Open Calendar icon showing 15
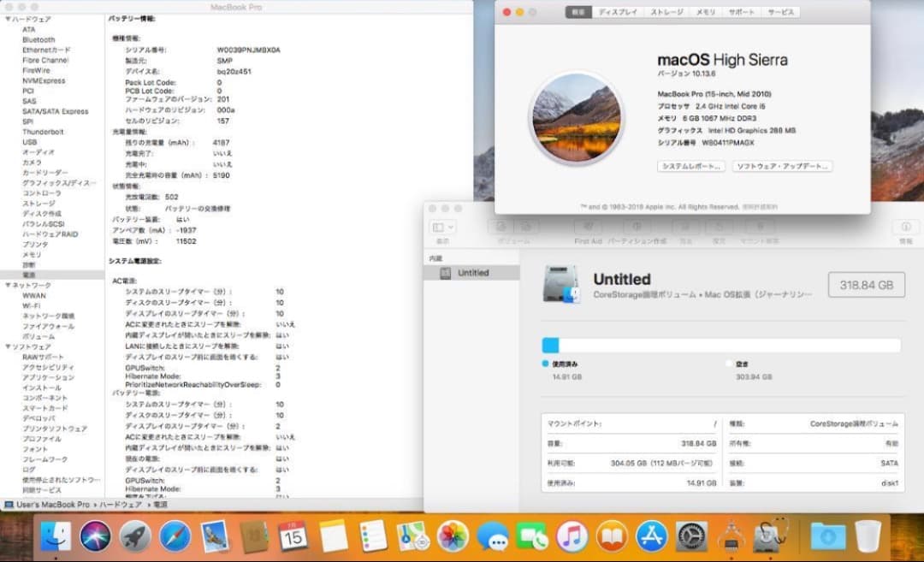Screen dimensions: 924x562 pos(293,536)
